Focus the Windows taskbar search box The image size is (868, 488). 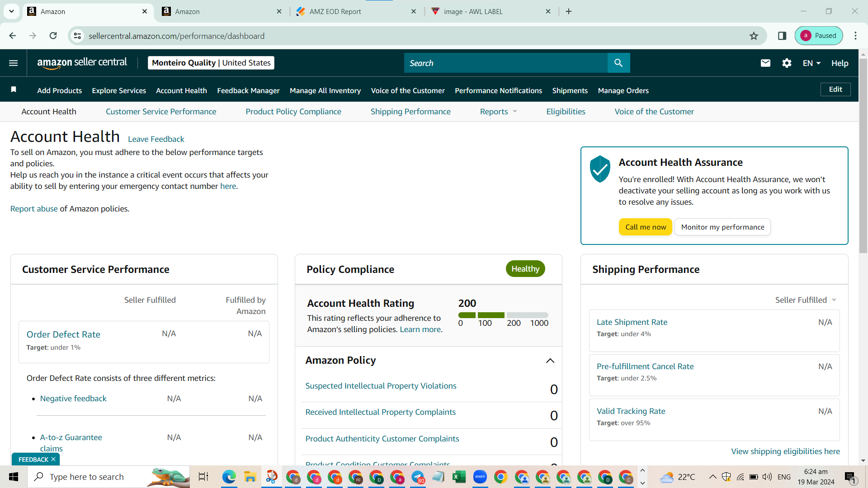coord(108,477)
